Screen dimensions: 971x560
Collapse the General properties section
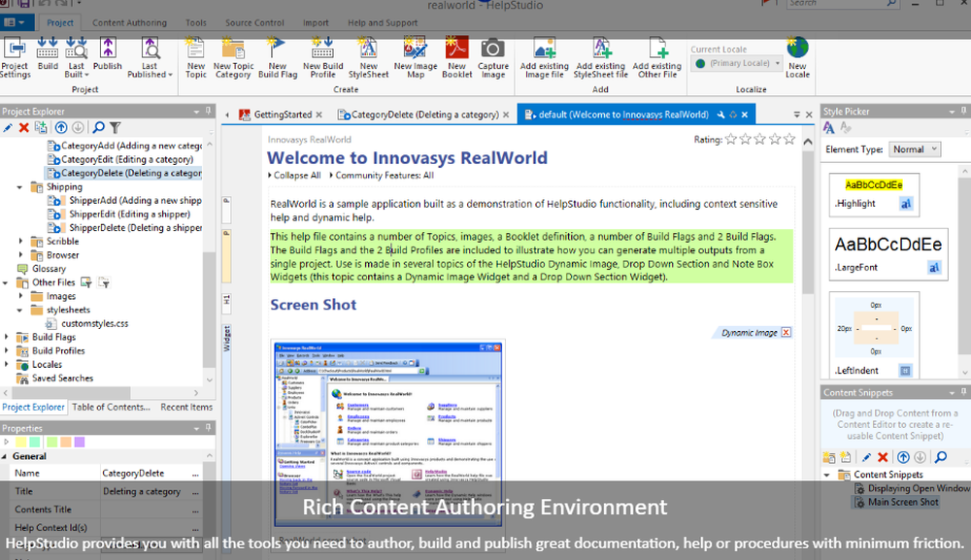click(x=5, y=456)
